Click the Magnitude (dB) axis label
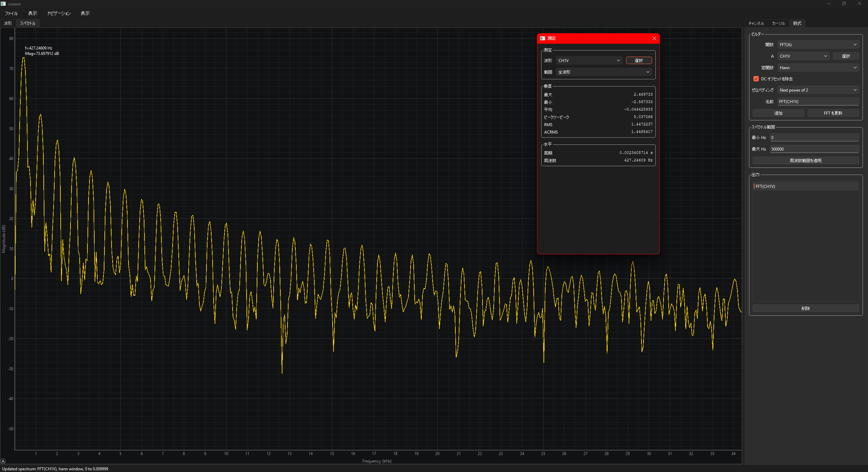 point(4,239)
